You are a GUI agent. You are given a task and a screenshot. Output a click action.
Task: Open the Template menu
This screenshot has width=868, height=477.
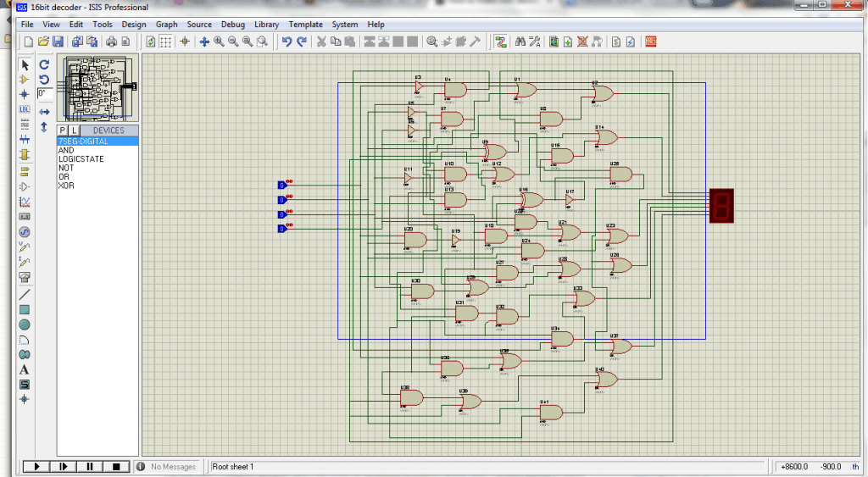tap(305, 25)
